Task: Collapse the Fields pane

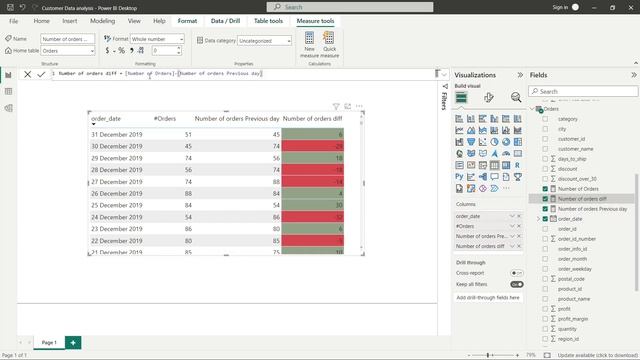Action: click(x=633, y=75)
